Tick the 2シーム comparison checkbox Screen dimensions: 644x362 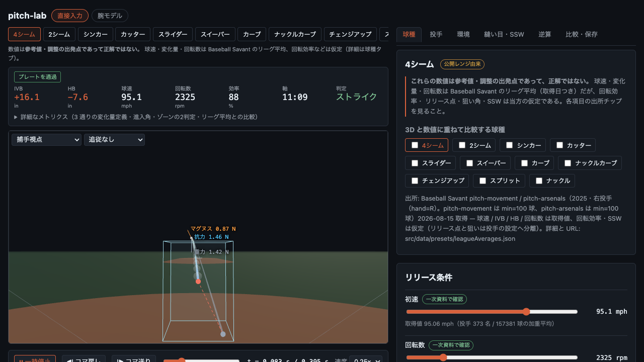point(462,145)
